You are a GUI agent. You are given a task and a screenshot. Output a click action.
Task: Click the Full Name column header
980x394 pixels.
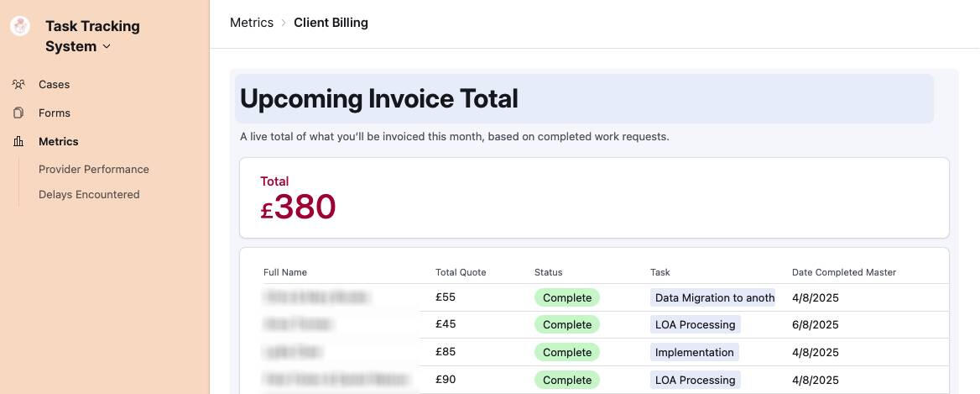285,272
